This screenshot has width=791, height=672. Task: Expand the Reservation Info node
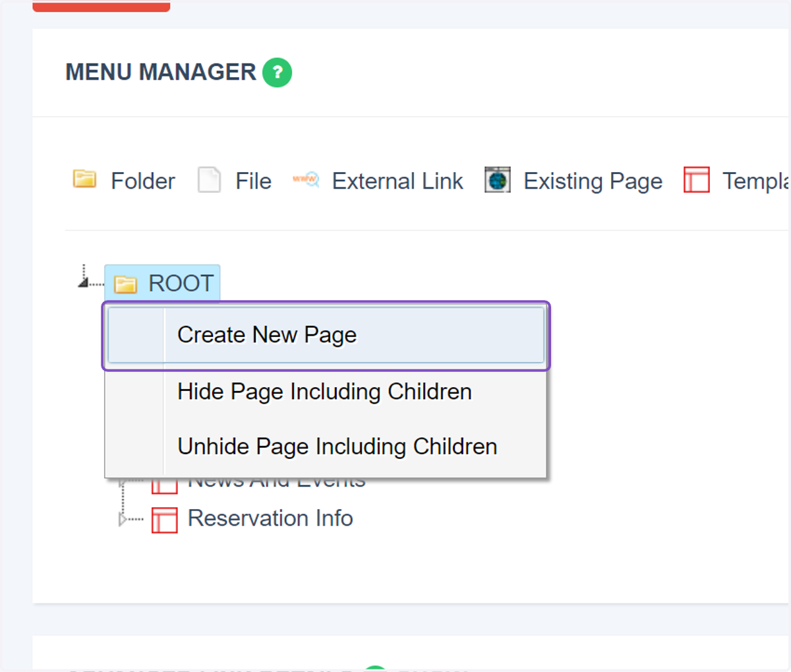coord(123,520)
